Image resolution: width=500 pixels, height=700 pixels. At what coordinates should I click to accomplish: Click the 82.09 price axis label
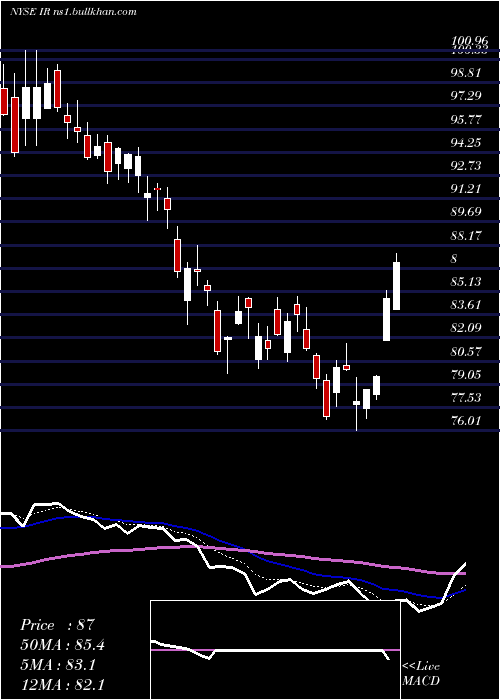tap(466, 328)
